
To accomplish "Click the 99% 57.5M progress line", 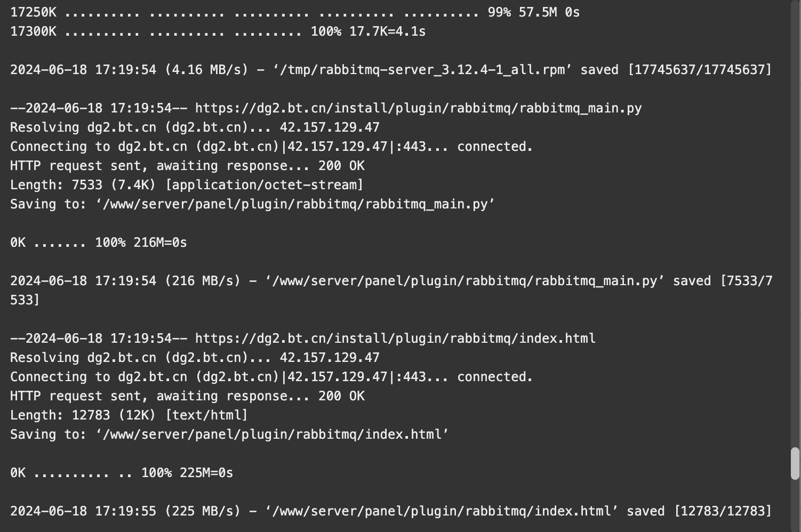I will (x=295, y=12).
